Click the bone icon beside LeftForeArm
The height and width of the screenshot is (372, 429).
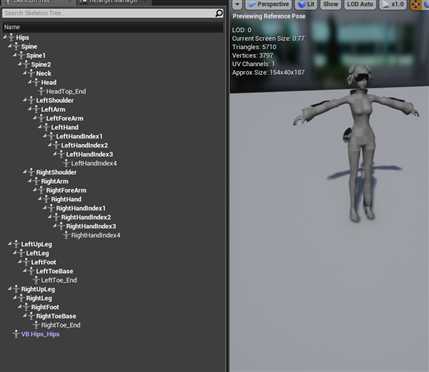point(42,118)
